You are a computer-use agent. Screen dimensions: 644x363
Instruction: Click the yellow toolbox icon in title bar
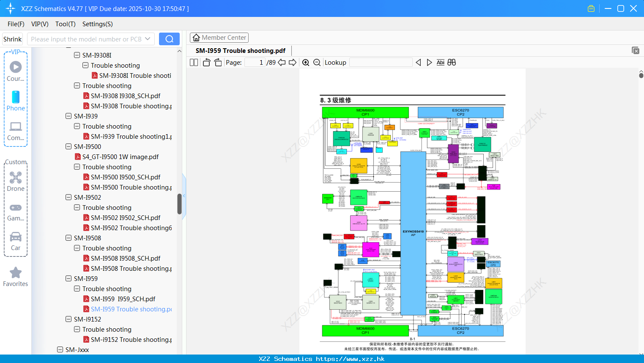[x=591, y=8]
